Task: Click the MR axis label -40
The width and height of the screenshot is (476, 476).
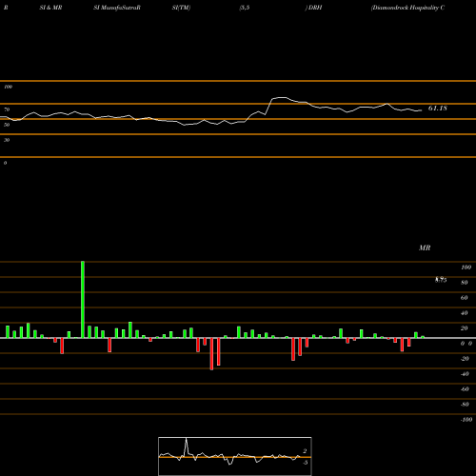Action: point(465,374)
